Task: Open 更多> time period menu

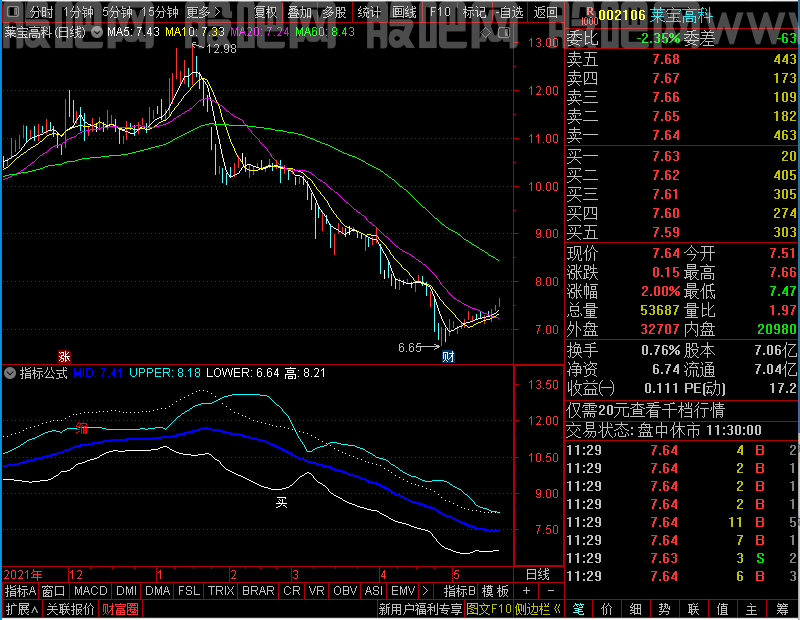Action: [203, 12]
